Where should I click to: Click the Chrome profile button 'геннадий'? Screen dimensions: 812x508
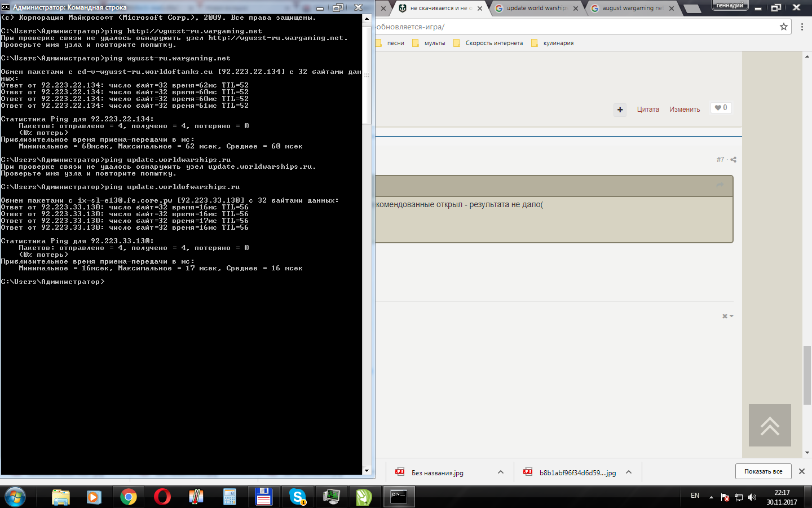(x=730, y=6)
